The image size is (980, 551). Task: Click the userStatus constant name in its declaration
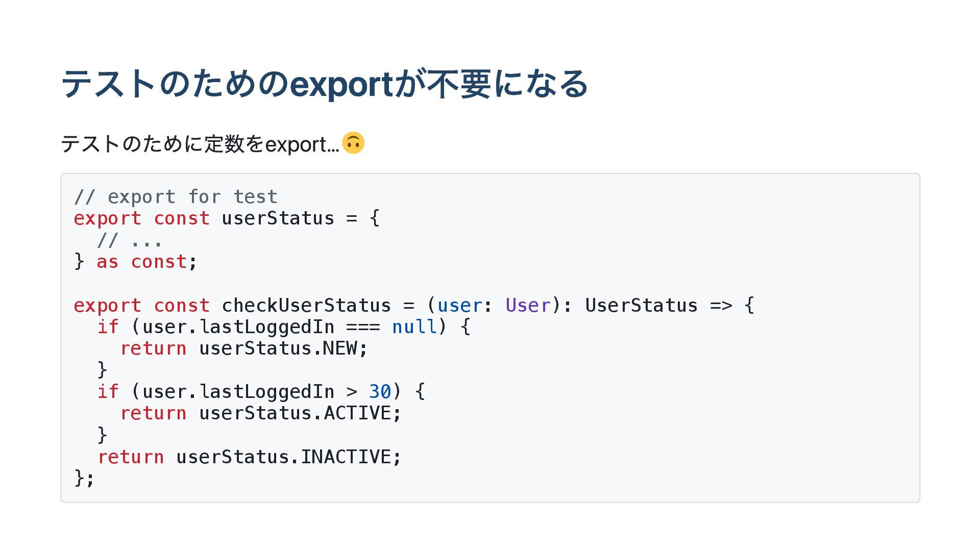click(278, 218)
